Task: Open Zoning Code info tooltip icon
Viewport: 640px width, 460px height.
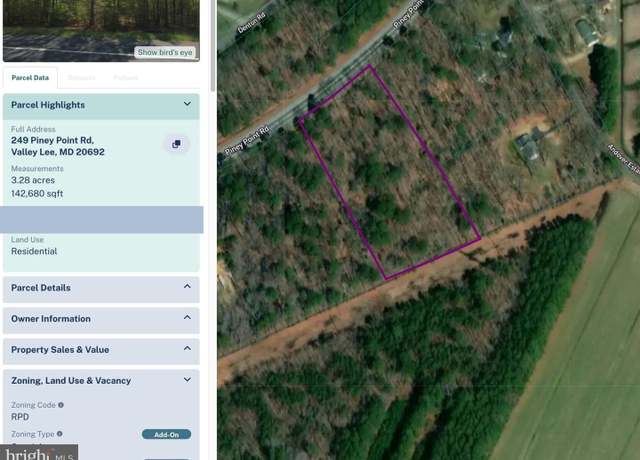Action: [x=61, y=405]
